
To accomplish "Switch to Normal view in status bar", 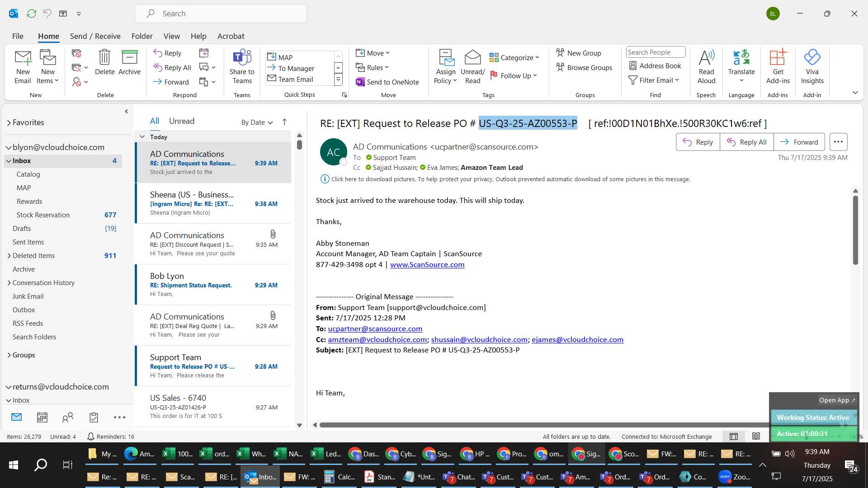I will pos(734,436).
